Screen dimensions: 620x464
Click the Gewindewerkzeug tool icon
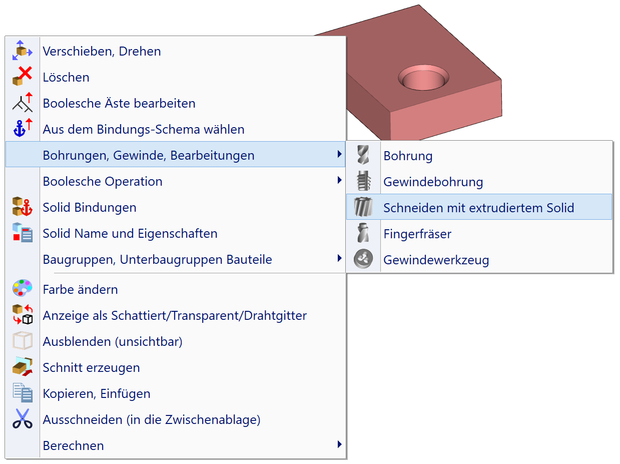tap(363, 260)
